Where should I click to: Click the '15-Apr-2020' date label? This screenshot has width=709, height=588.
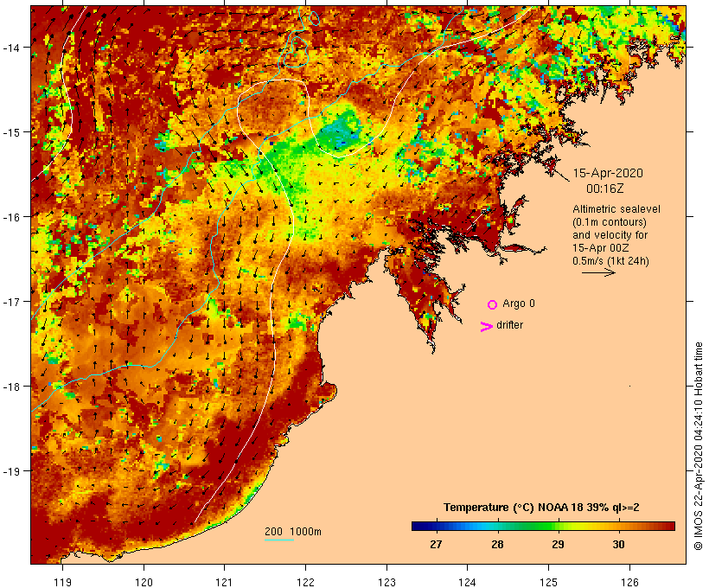click(608, 173)
